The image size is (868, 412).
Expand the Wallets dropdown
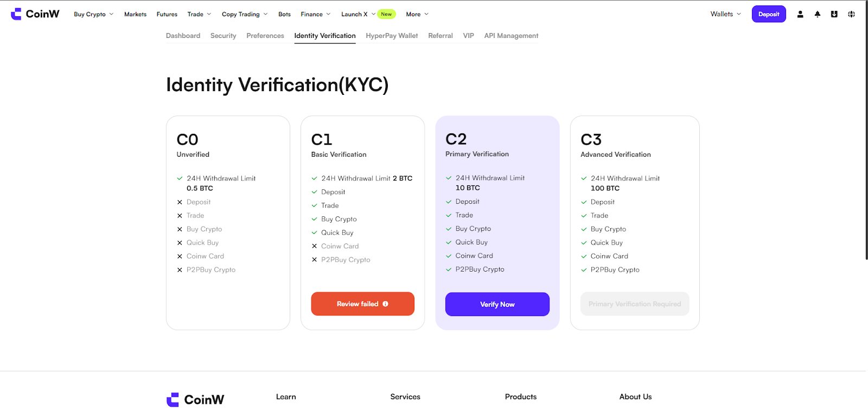(726, 14)
